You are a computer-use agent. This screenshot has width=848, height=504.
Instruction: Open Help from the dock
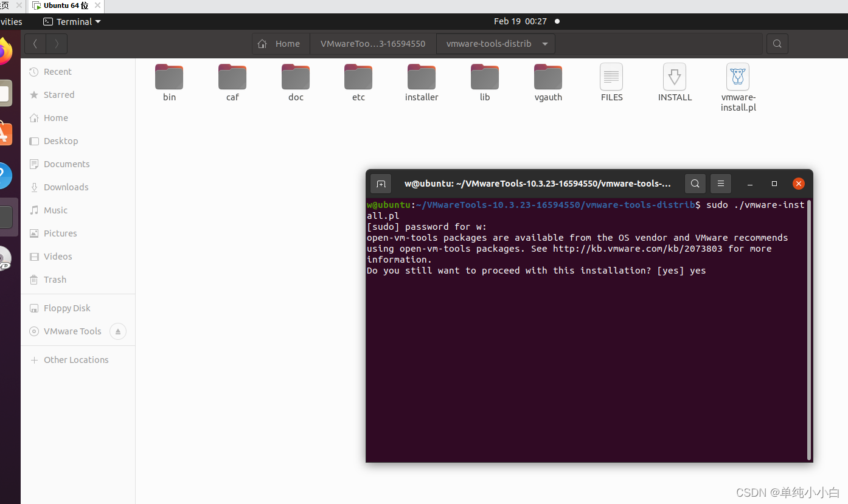pos(5,176)
